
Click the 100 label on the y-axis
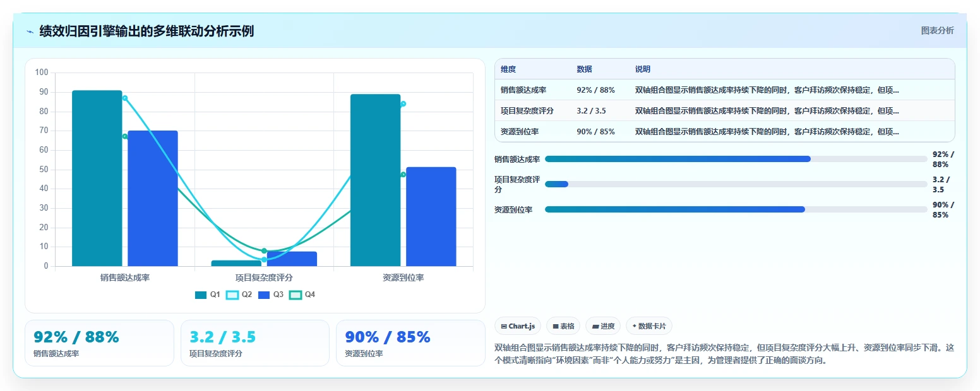(x=42, y=73)
